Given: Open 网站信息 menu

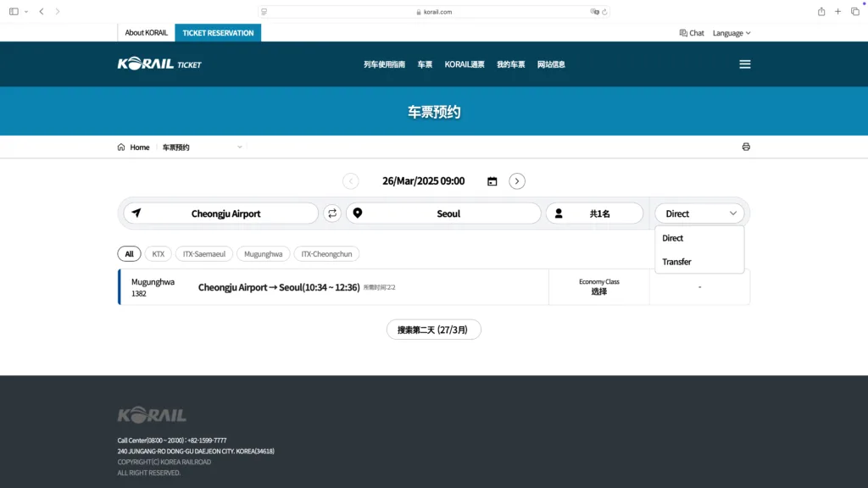Looking at the screenshot, I should (x=551, y=64).
